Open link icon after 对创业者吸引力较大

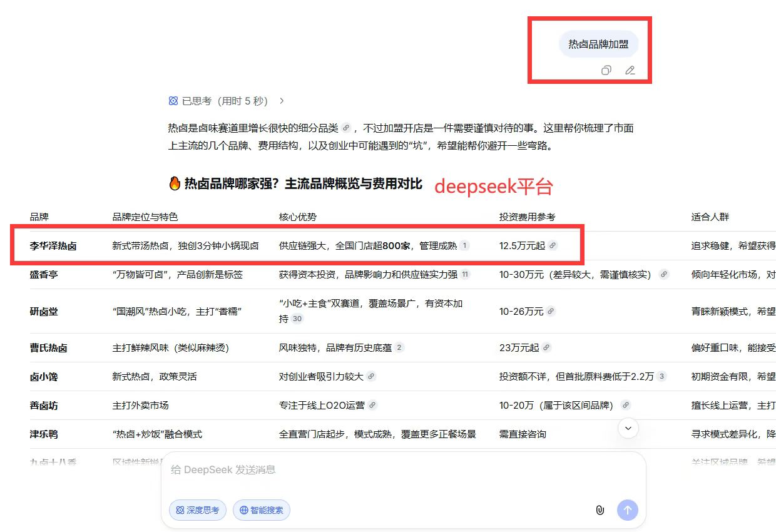(x=371, y=376)
